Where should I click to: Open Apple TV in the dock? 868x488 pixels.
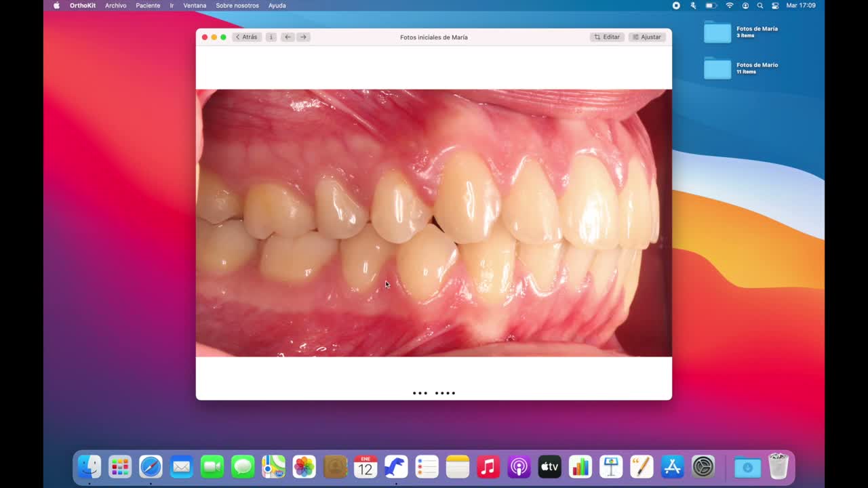click(x=549, y=466)
